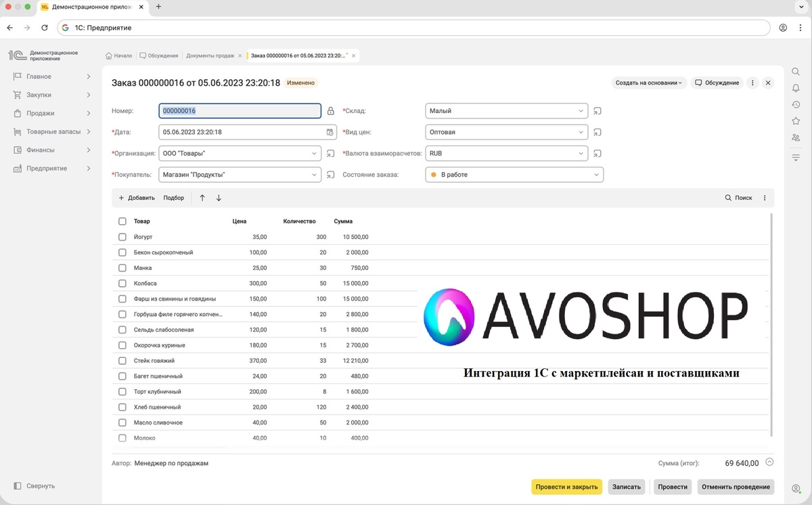The image size is (812, 505).
Task: Toggle the select-all checkbox in header
Action: click(x=122, y=221)
